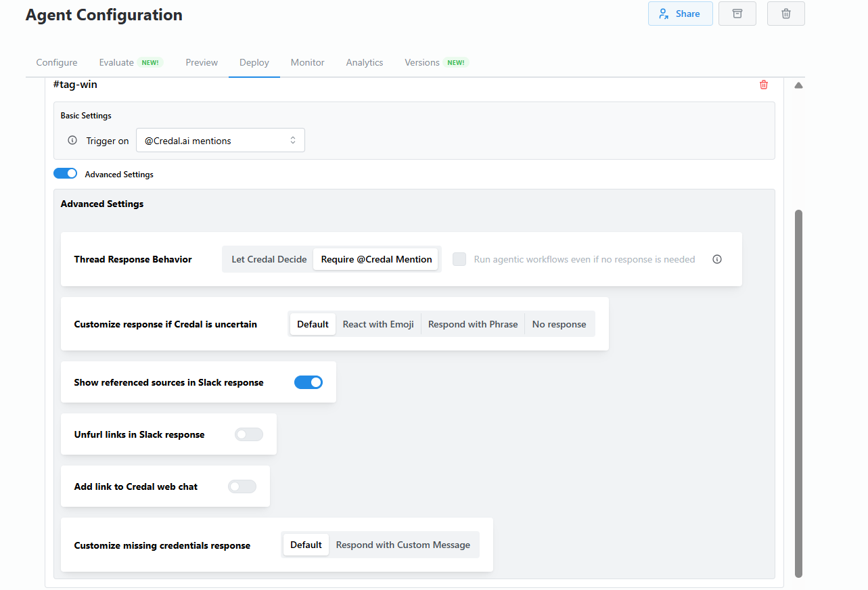Enable Unfurl links in Slack response
This screenshot has height=590, width=868.
(x=248, y=434)
